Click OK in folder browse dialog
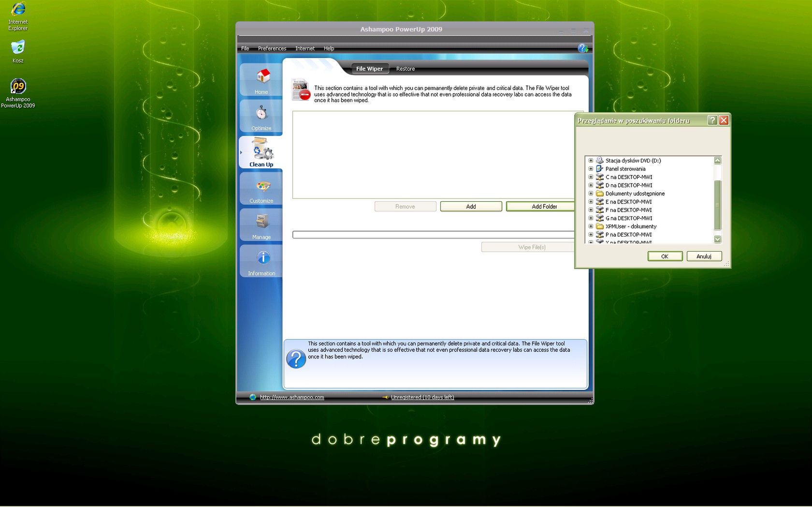This screenshot has height=507, width=812. [665, 256]
